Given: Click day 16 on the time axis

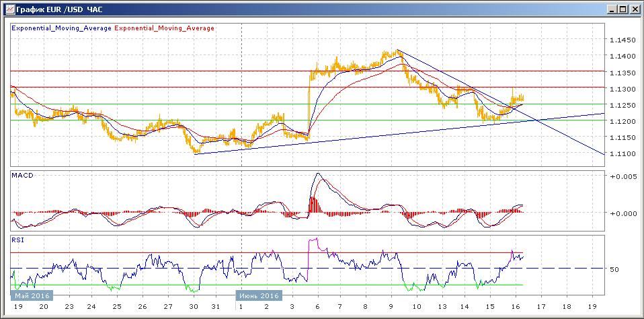Looking at the screenshot, I should (x=514, y=306).
